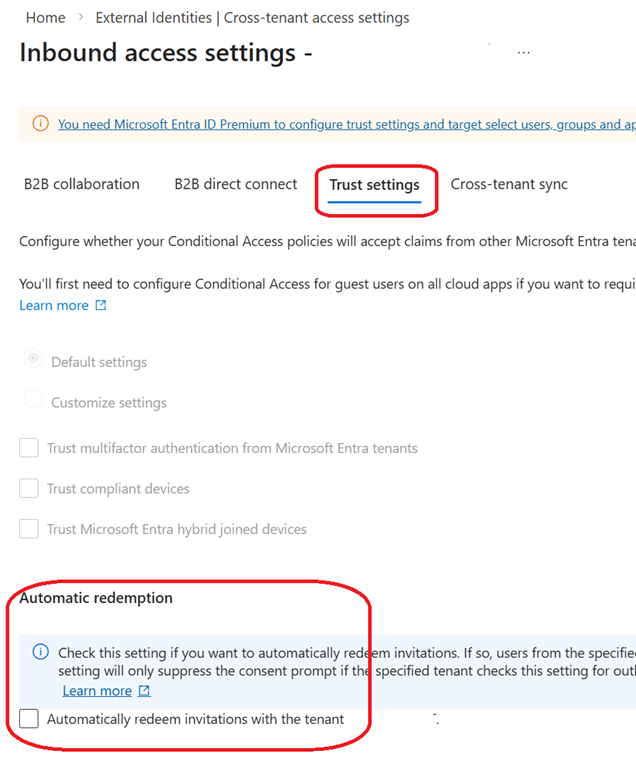Screen dimensions: 636x768
Task: Enable Trust multifactor authentication from Entra tenants
Action: click(x=29, y=448)
